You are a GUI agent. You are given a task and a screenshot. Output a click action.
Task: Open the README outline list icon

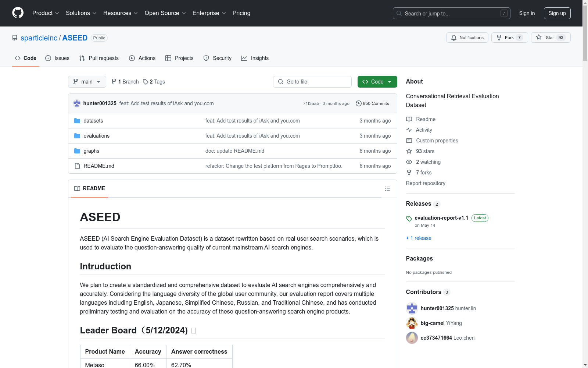click(388, 189)
